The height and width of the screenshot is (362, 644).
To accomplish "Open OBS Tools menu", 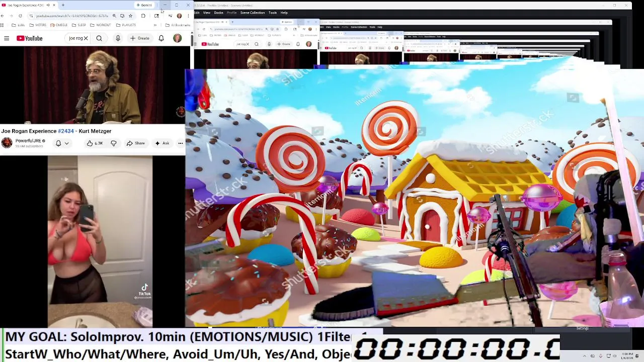I will pos(272,13).
